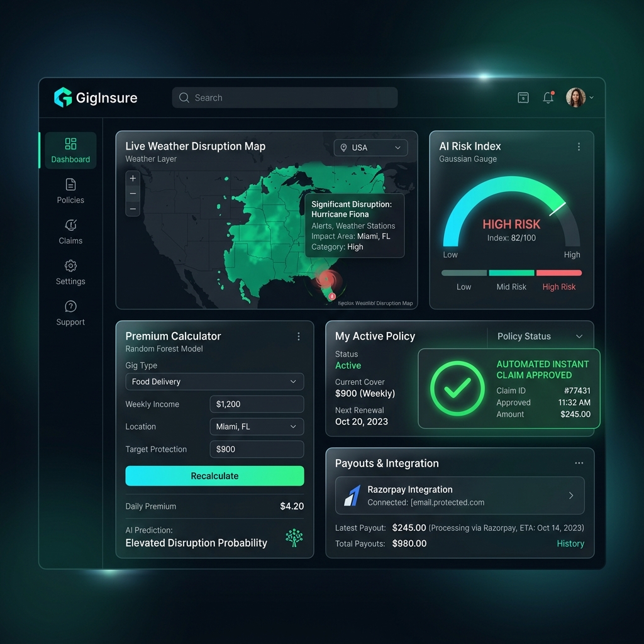This screenshot has width=644, height=644.
Task: Click the Search input field
Action: point(285,97)
